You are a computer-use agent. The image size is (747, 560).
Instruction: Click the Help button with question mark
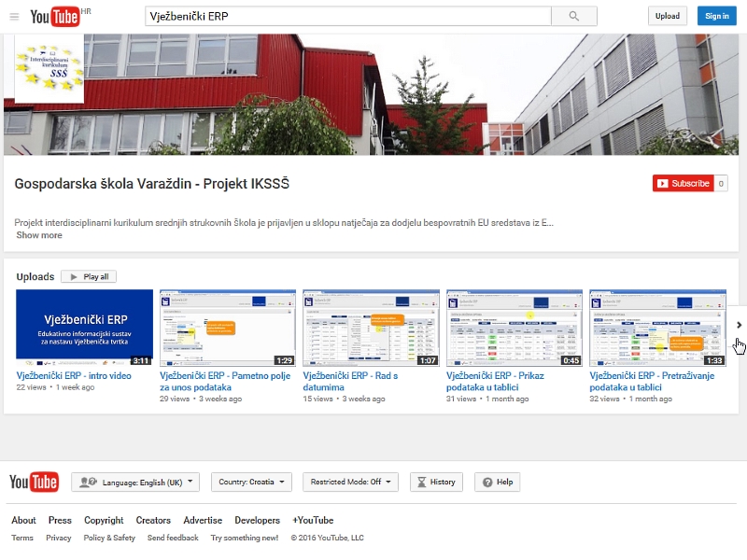click(498, 482)
